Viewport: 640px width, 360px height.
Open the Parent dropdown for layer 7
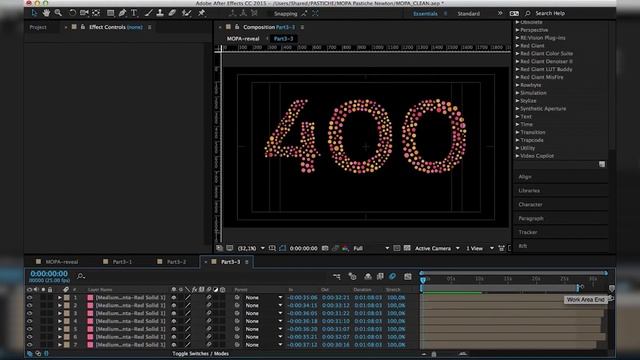pos(263,345)
